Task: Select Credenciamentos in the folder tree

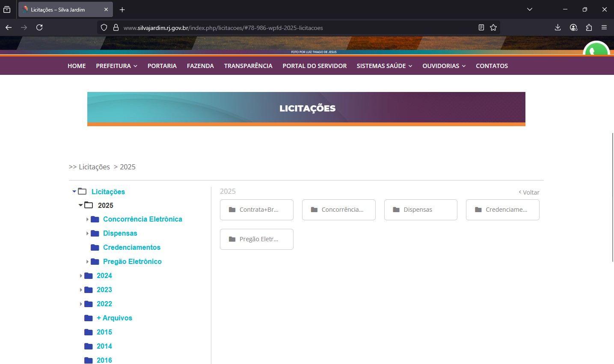Action: (x=131, y=247)
